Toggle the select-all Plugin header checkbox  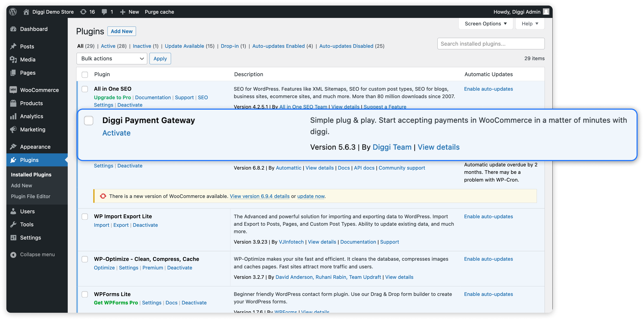(x=85, y=74)
